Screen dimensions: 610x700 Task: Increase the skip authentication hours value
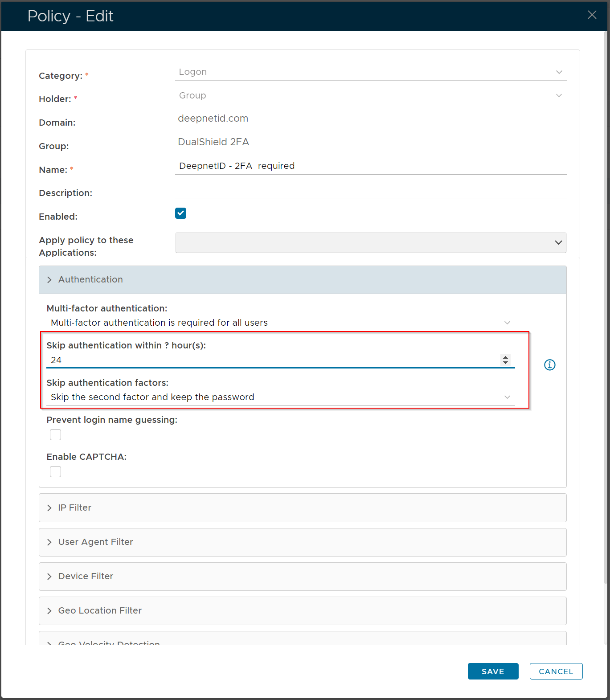coord(505,357)
